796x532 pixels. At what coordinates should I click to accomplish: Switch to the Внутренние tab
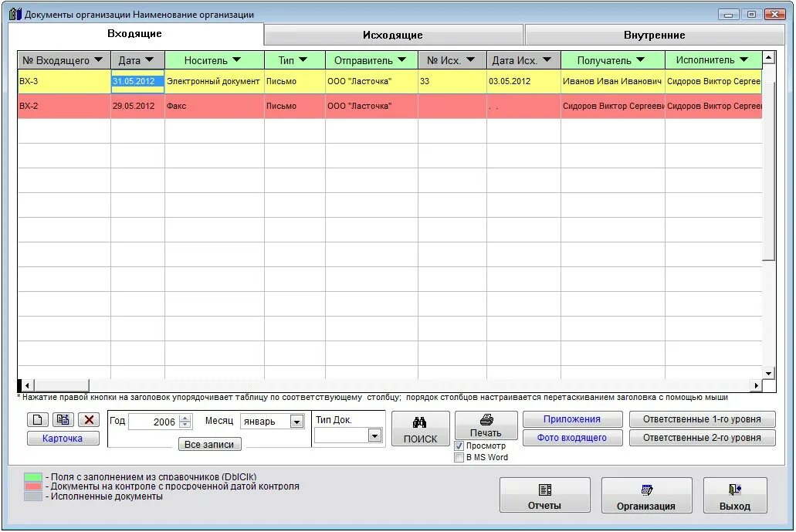(x=655, y=35)
